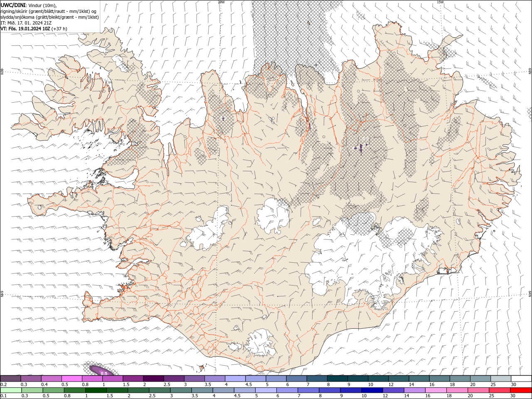Choose the deep blue 10 rain legend swatch
Screen dimensions: 532x399
pos(372,390)
